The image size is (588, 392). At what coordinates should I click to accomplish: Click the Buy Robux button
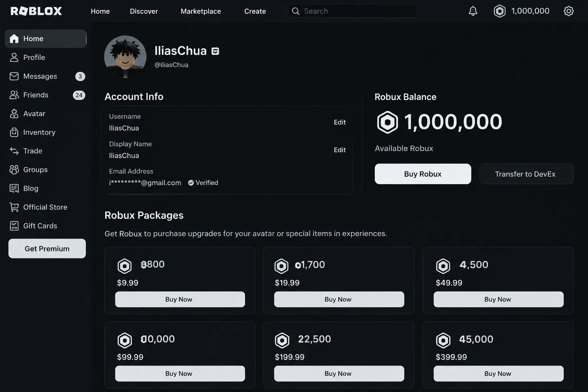pos(423,174)
